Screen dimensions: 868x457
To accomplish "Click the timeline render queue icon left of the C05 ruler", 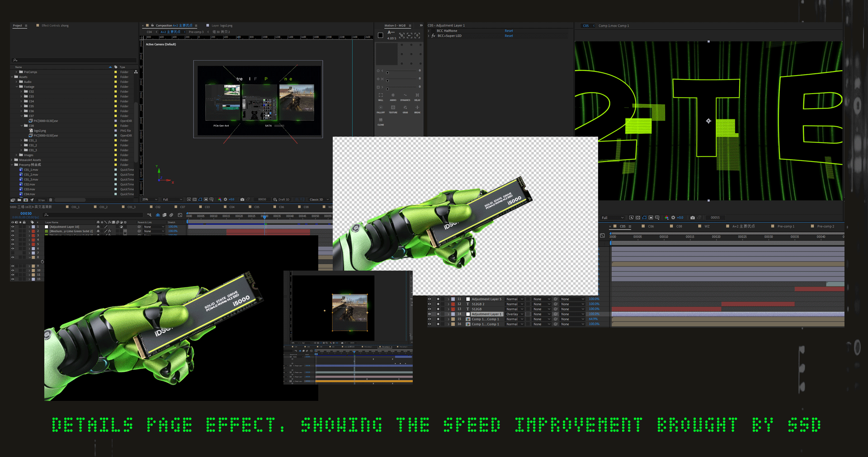I will 602,236.
